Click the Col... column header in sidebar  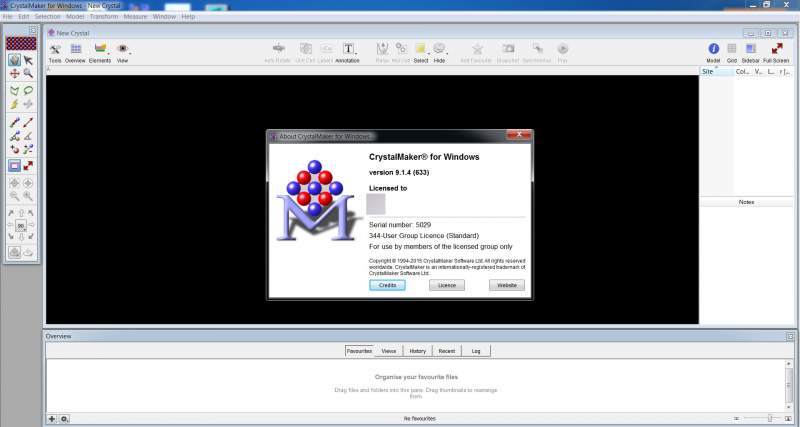coord(742,72)
